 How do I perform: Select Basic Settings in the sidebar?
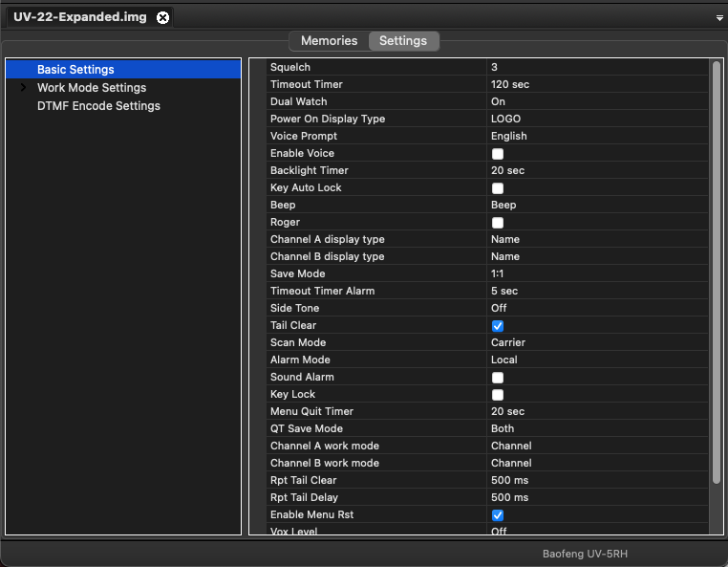pyautogui.click(x=75, y=70)
